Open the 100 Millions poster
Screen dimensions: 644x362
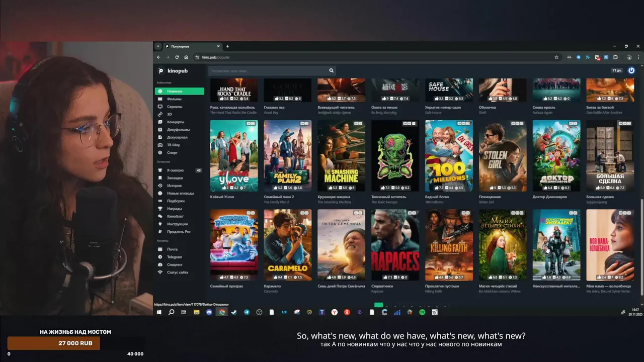click(x=449, y=155)
